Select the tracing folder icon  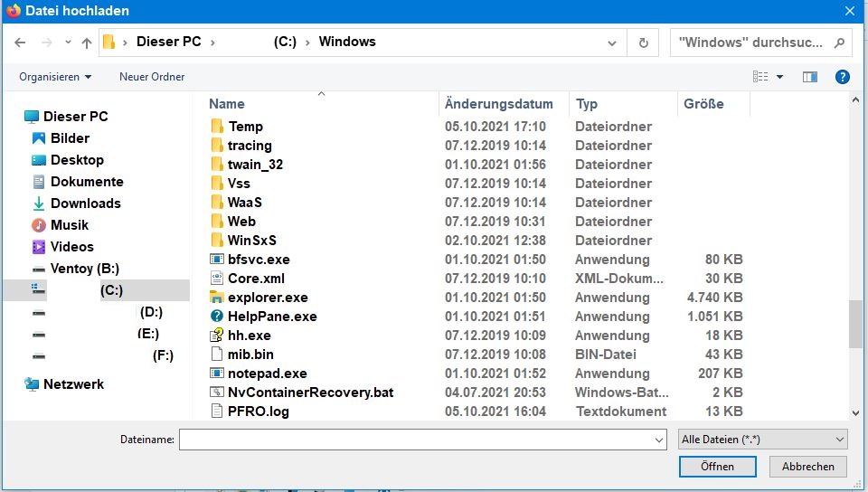(217, 145)
